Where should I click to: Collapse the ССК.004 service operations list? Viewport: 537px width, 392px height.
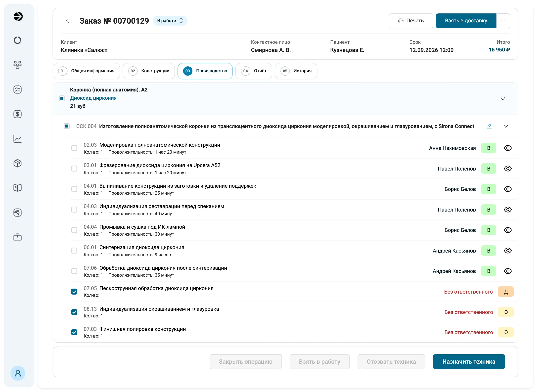[506, 126]
